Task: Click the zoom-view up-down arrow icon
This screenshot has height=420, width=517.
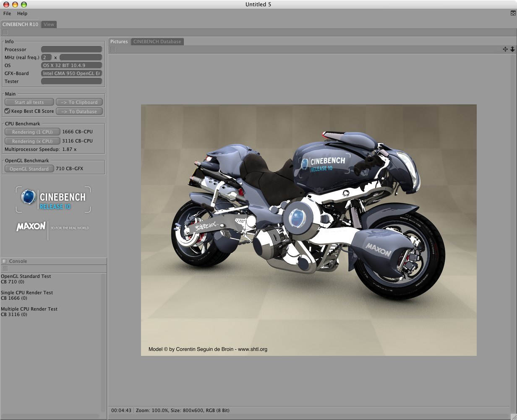Action: pyautogui.click(x=512, y=49)
